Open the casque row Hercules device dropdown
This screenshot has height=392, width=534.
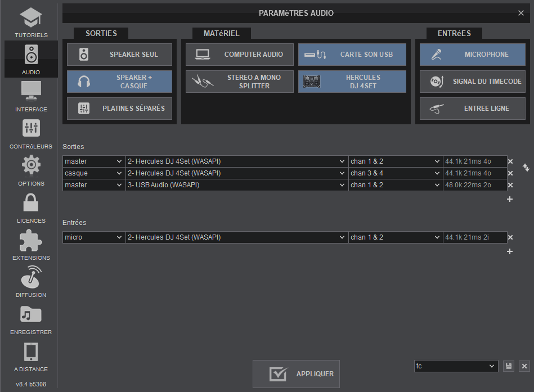tap(237, 173)
